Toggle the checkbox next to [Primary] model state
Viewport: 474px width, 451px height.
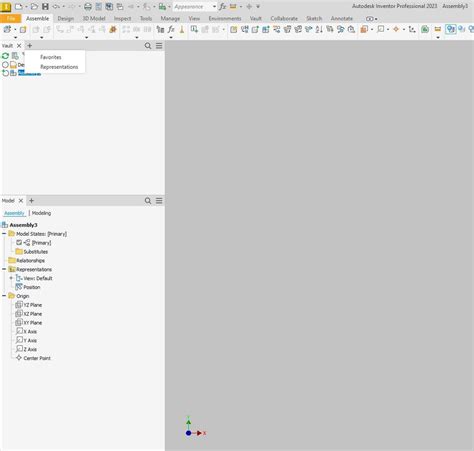(19, 242)
